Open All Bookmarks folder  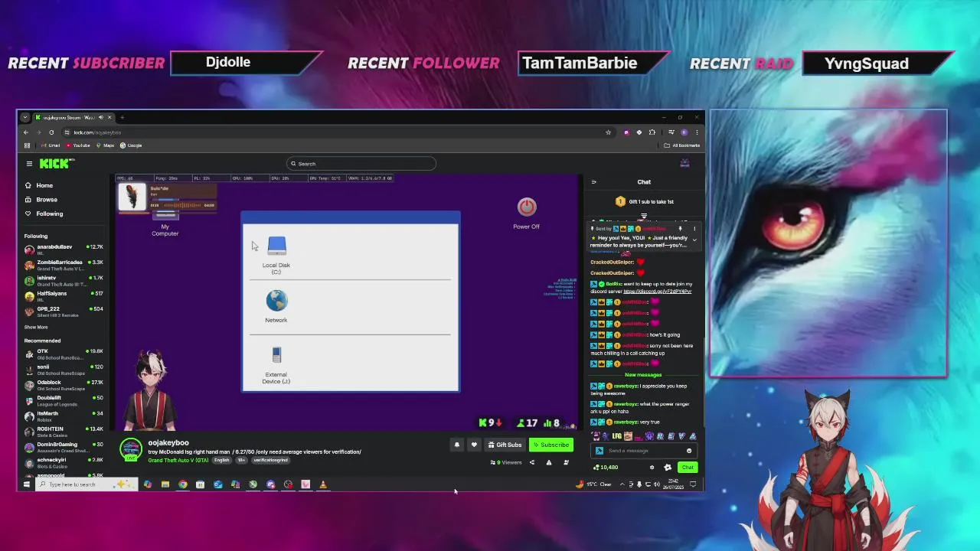tap(682, 145)
